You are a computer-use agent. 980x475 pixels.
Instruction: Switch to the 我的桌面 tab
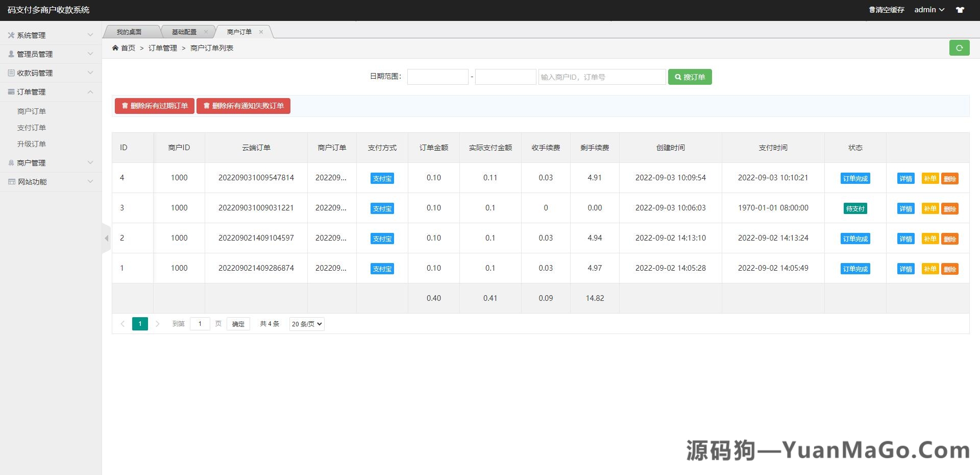click(x=129, y=31)
